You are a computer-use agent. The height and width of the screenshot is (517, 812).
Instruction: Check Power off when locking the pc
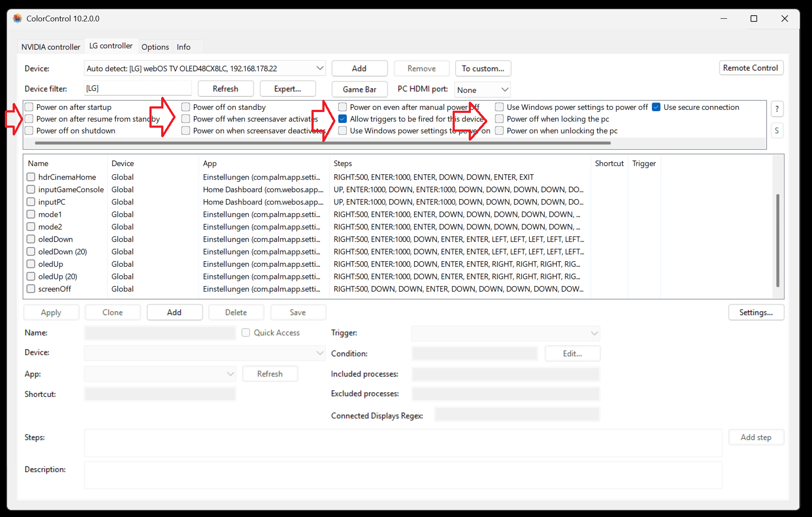500,119
